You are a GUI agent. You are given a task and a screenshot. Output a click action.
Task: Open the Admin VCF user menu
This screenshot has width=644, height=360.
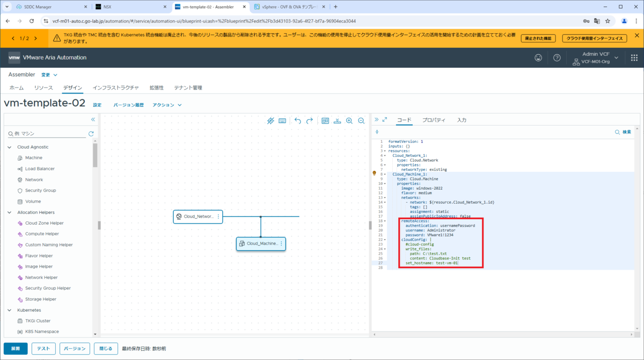click(596, 57)
